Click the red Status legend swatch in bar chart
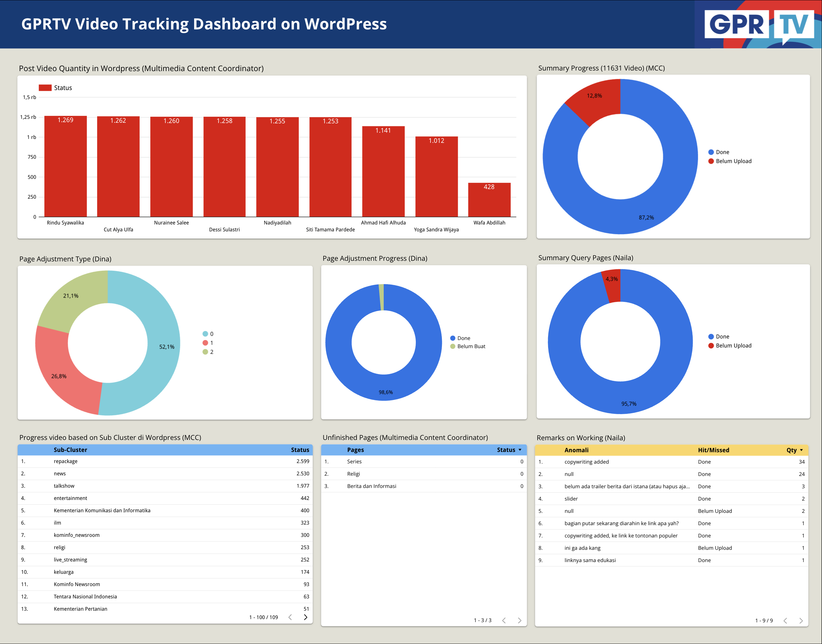822x644 pixels. click(x=45, y=88)
